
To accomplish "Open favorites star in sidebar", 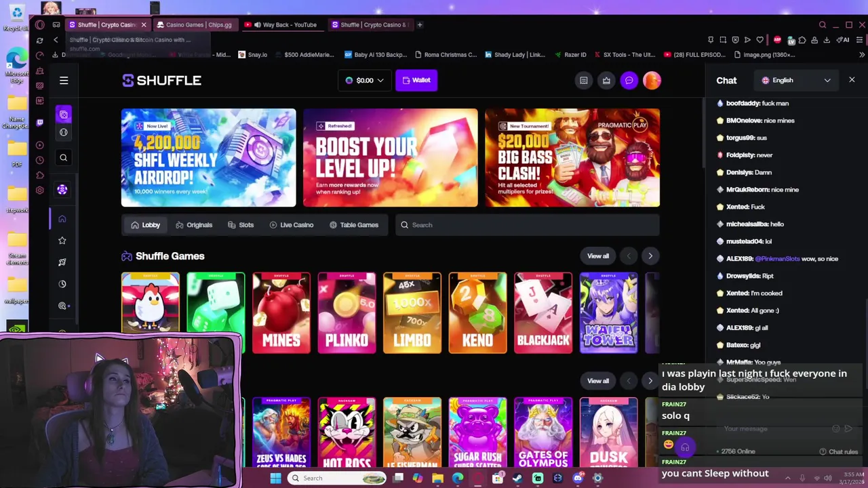I will coord(62,240).
